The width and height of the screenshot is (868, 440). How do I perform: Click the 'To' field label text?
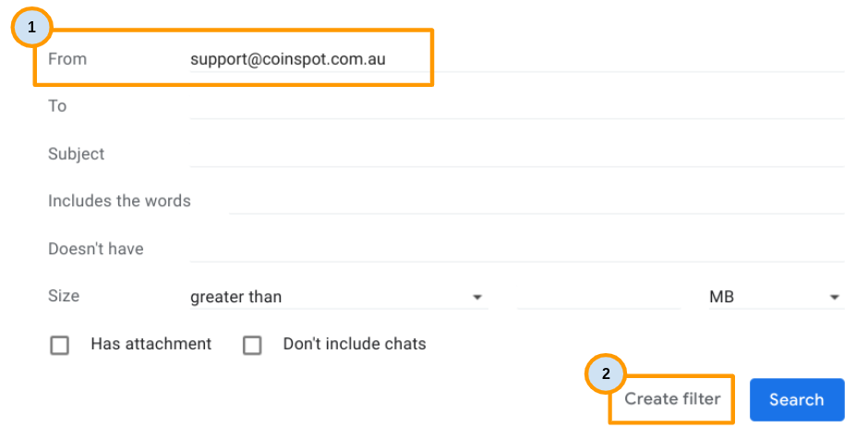click(57, 106)
